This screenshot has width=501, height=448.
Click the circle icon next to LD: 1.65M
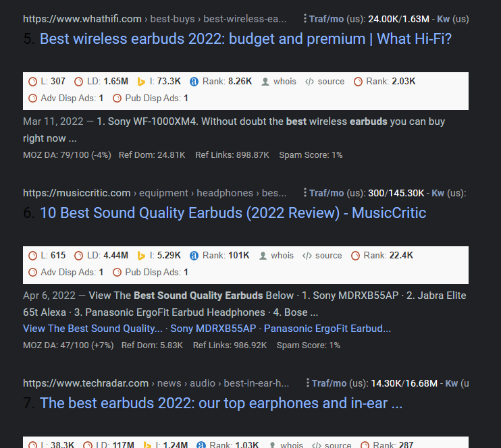[x=78, y=82]
